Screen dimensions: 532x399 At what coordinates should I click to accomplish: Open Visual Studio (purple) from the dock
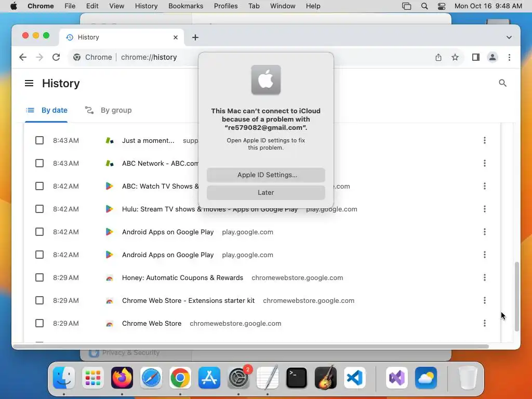coord(396,378)
